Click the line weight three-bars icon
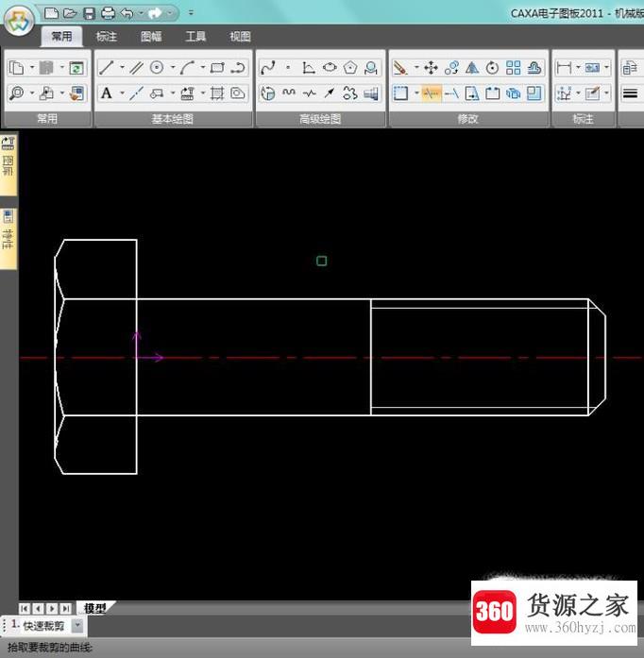 click(x=630, y=93)
